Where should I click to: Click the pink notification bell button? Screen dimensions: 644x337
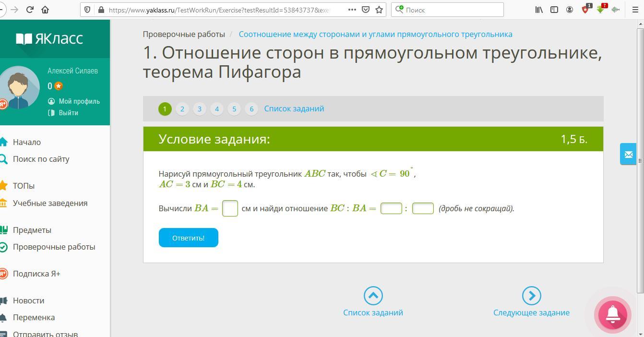613,315
